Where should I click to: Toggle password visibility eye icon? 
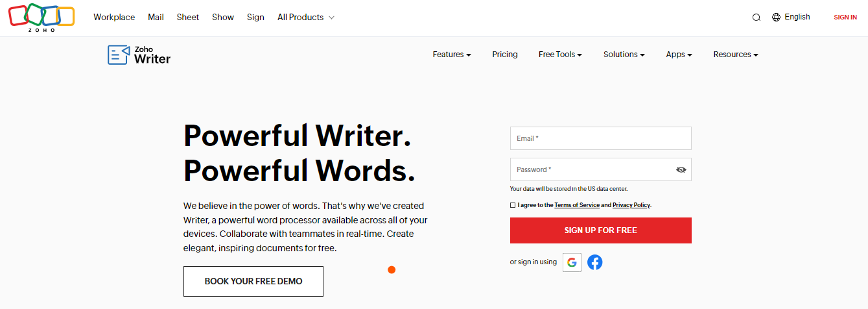pos(681,169)
